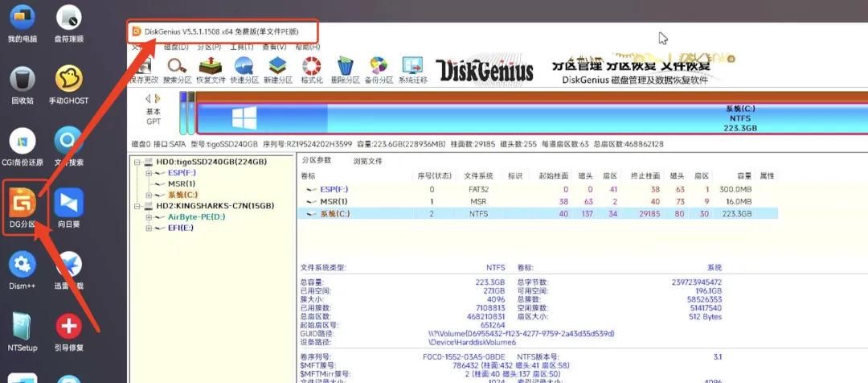Select the MSR(1) row in partition table
Image resolution: width=868 pixels, height=383 pixels.
[x=538, y=202]
